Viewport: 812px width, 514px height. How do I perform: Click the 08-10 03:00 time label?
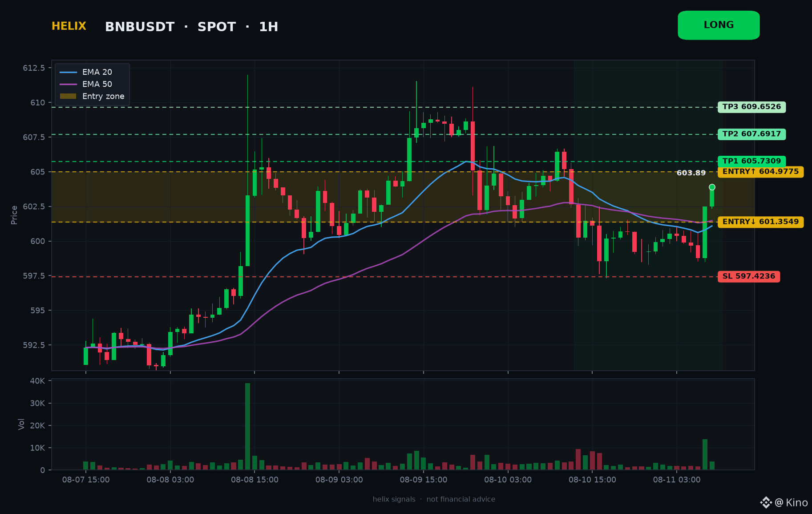coord(508,480)
